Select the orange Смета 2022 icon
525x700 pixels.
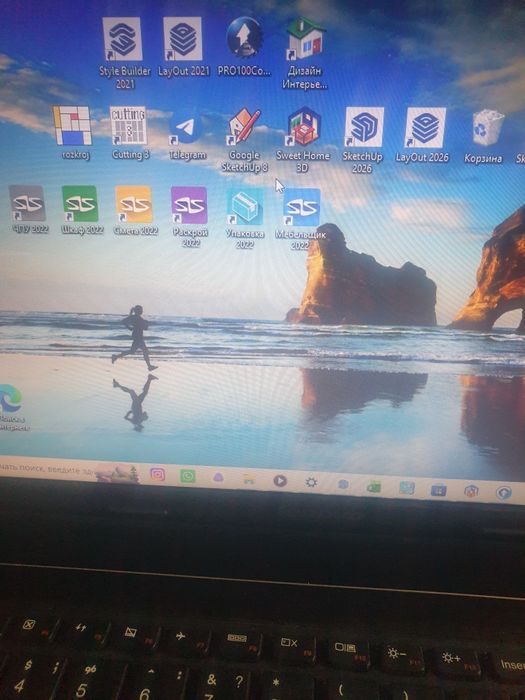tap(134, 204)
